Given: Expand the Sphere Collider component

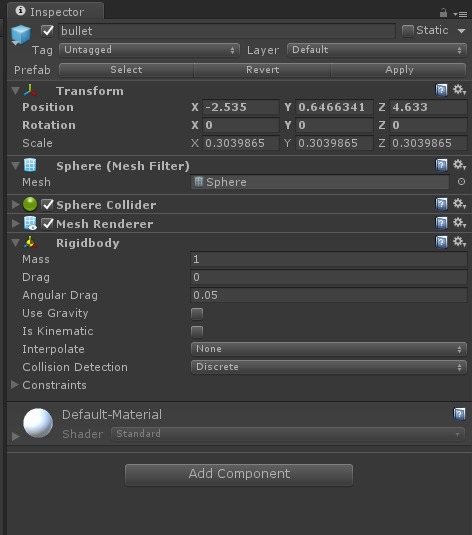Looking at the screenshot, I should pos(15,204).
